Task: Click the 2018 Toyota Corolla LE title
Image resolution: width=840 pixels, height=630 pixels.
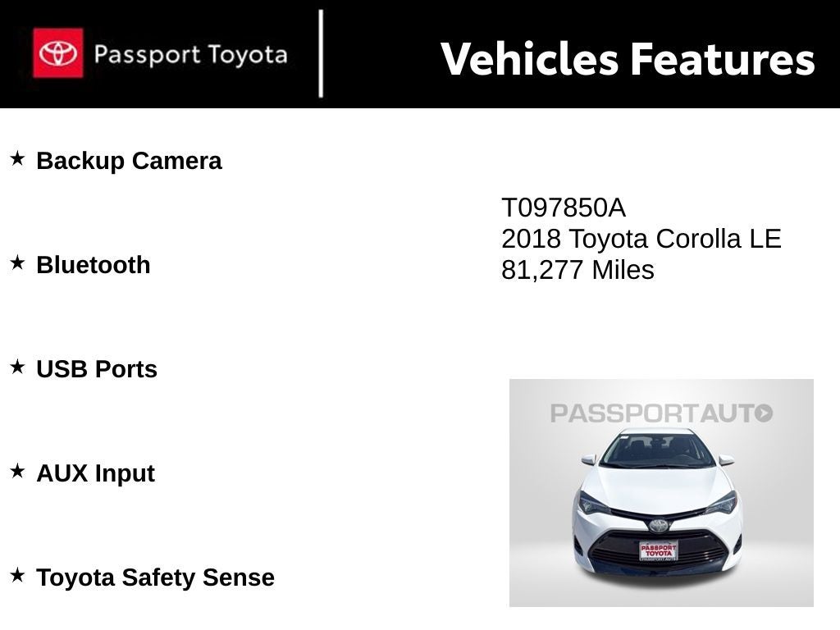Action: tap(641, 239)
